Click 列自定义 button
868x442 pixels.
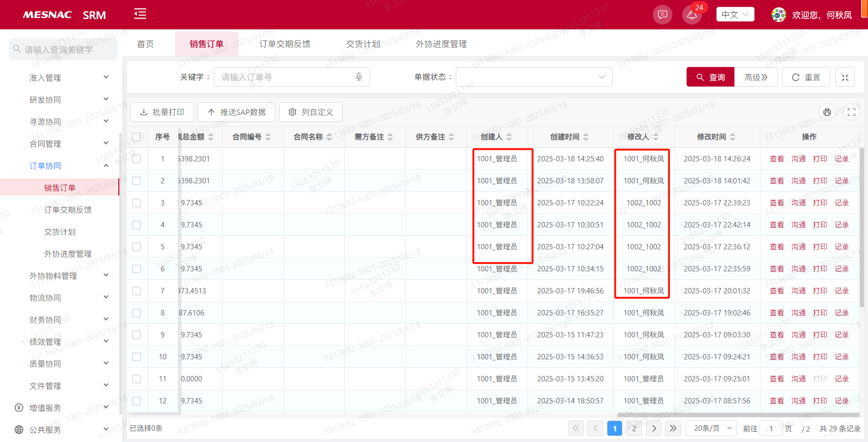pos(311,112)
